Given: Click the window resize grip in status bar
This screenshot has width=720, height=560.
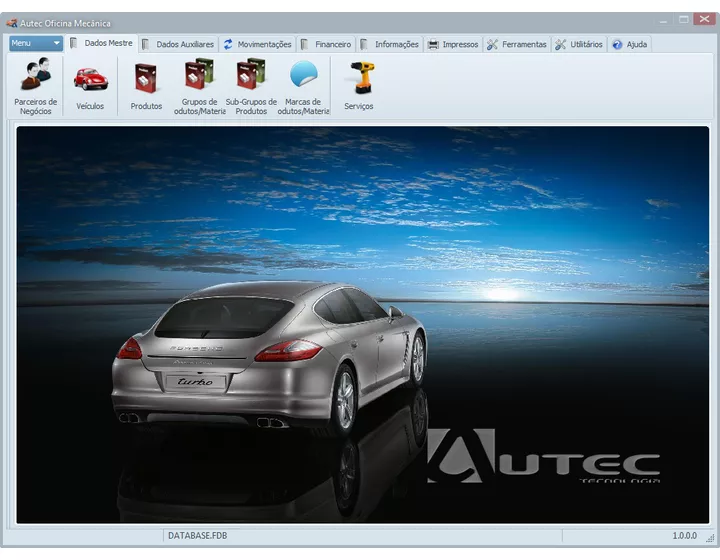Looking at the screenshot, I should coord(710,538).
